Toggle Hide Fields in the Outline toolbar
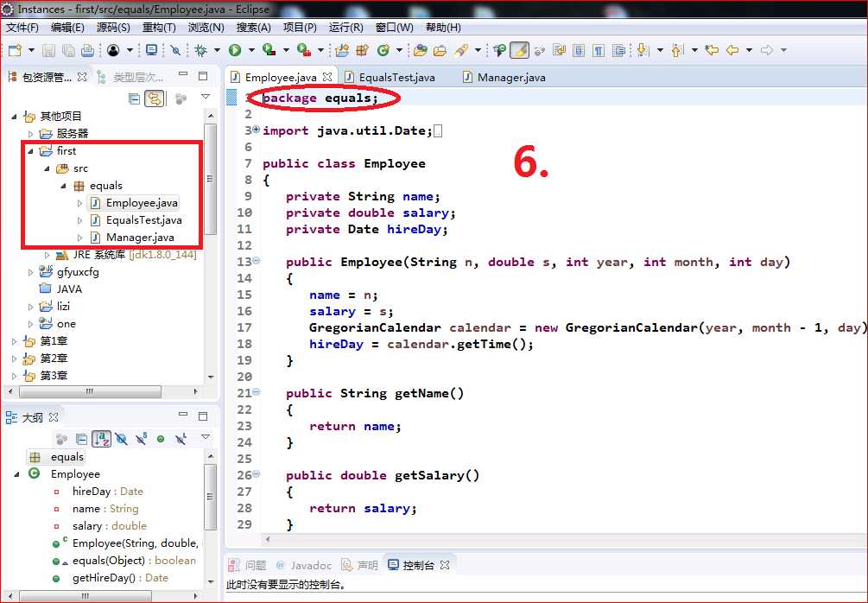 click(x=122, y=439)
